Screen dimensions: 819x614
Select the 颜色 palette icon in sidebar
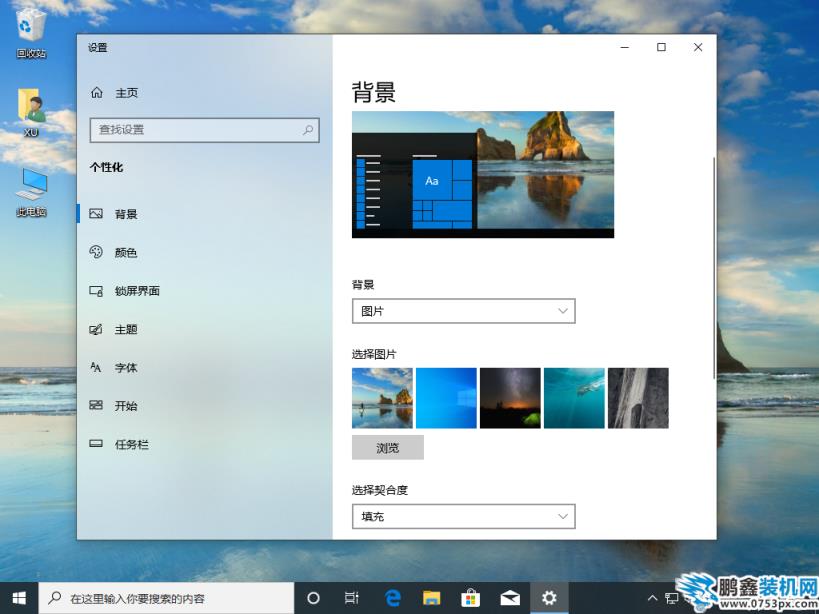point(96,252)
